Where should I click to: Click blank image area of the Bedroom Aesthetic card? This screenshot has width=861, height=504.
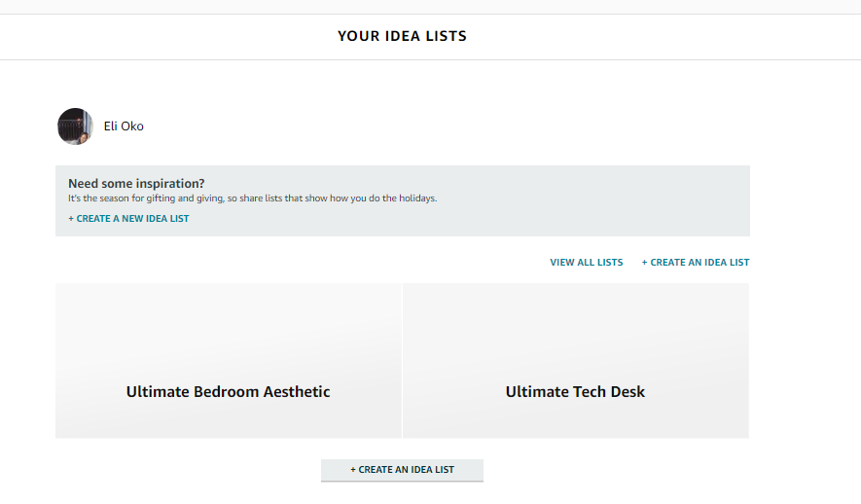click(x=228, y=321)
